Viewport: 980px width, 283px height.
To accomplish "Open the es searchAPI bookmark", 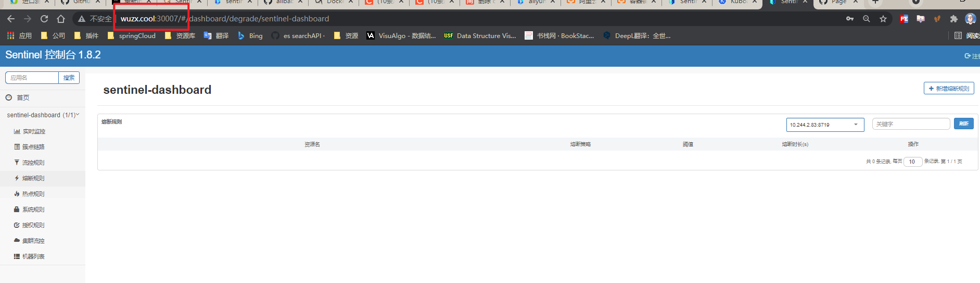I will pyautogui.click(x=298, y=35).
